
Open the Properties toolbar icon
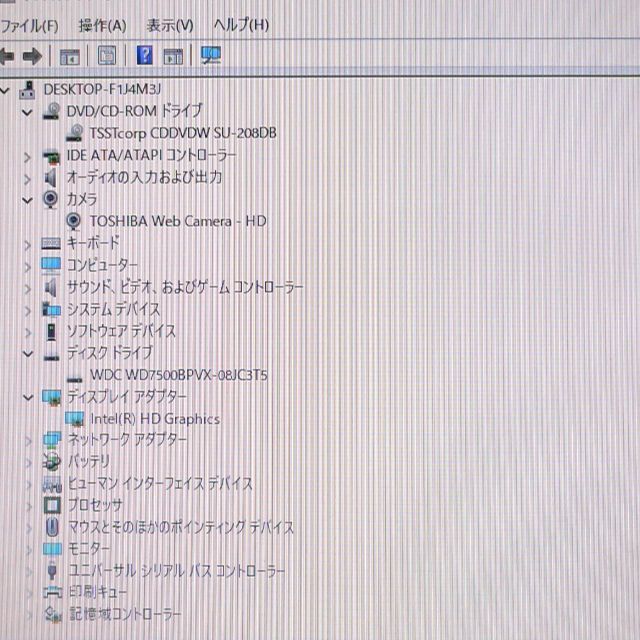[x=107, y=56]
